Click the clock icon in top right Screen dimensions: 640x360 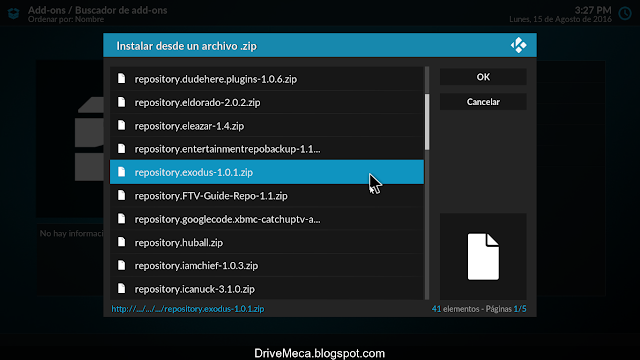point(625,13)
